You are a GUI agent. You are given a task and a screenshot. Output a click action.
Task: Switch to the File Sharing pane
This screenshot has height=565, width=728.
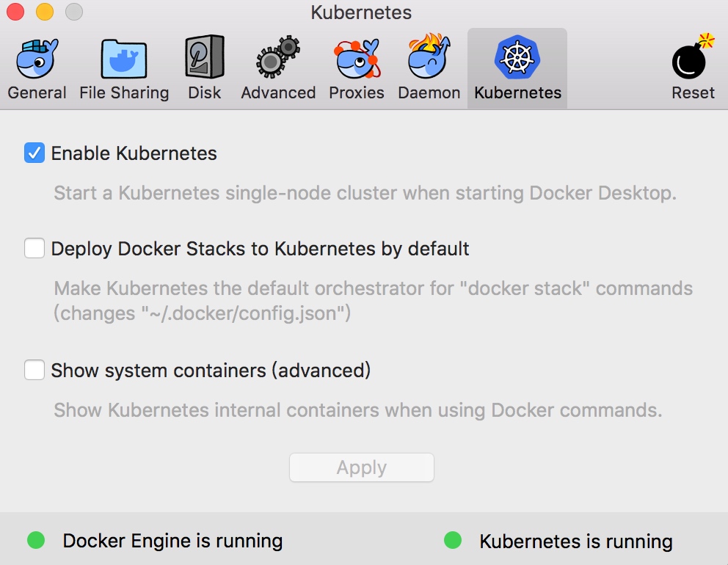click(x=124, y=60)
